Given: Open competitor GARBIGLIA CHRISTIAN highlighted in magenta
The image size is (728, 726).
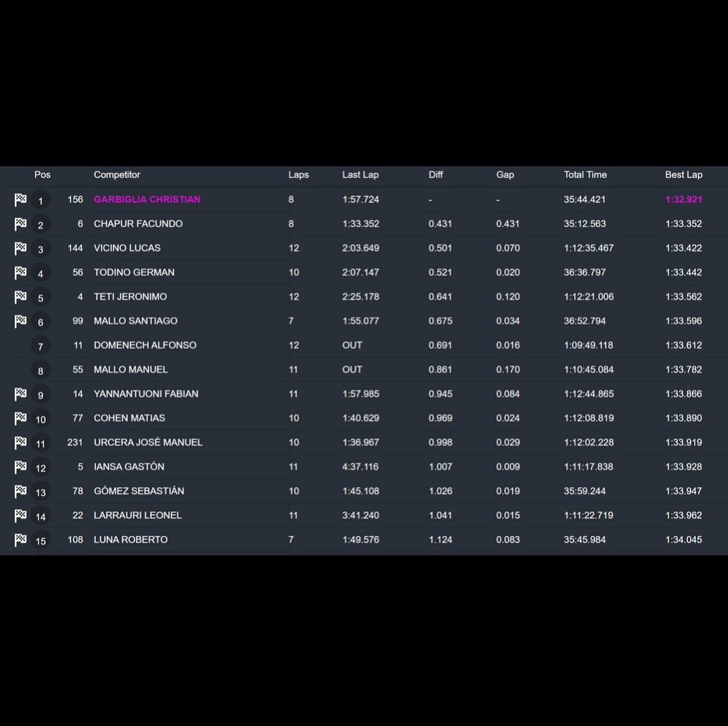Looking at the screenshot, I should (147, 199).
